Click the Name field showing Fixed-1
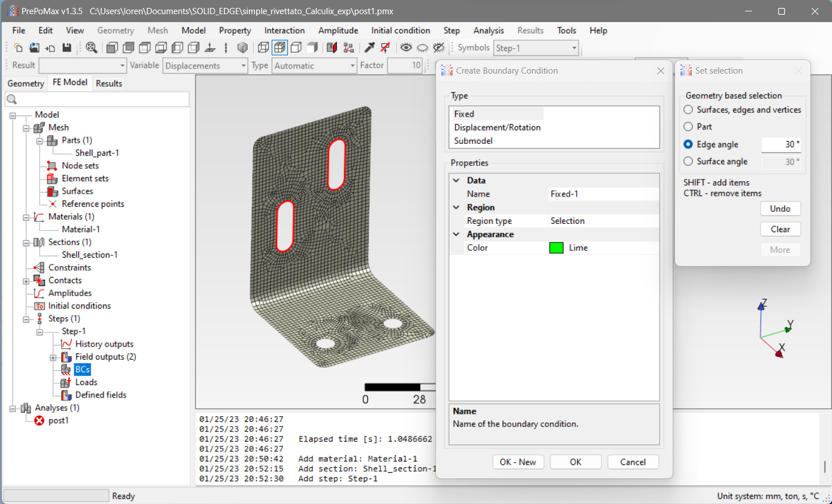Image resolution: width=832 pixels, height=504 pixels. [602, 194]
